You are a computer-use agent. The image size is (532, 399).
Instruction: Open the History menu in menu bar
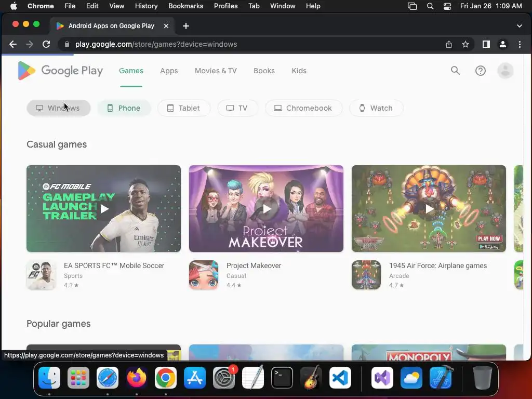click(x=146, y=6)
